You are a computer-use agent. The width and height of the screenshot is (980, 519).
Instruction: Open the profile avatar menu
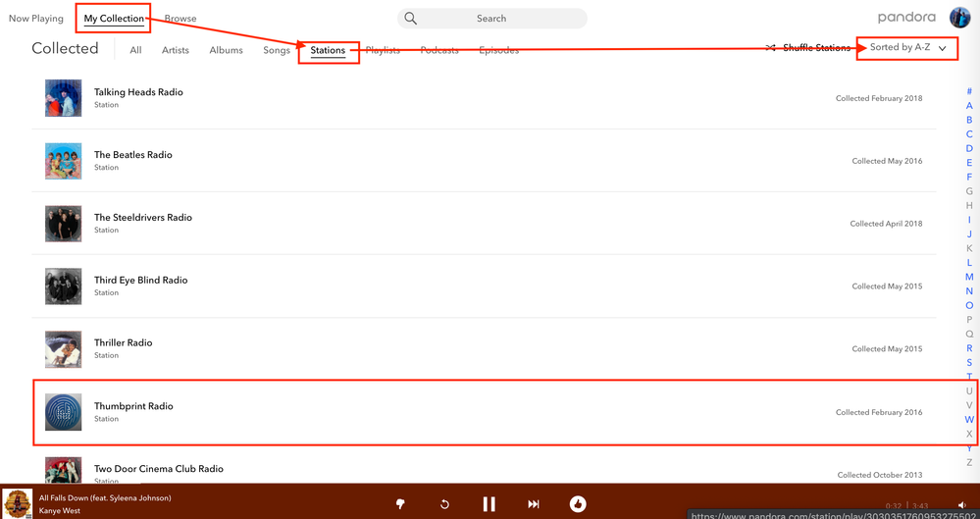coord(959,18)
